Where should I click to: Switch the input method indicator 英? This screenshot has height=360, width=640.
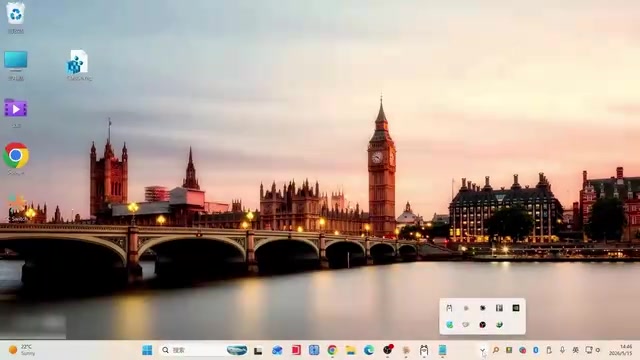576,350
